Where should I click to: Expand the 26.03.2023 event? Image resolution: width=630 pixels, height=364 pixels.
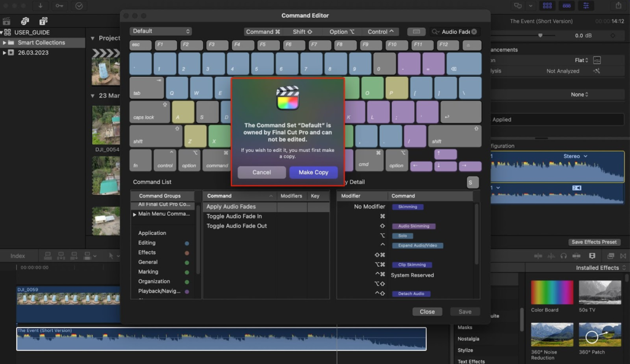pos(4,52)
